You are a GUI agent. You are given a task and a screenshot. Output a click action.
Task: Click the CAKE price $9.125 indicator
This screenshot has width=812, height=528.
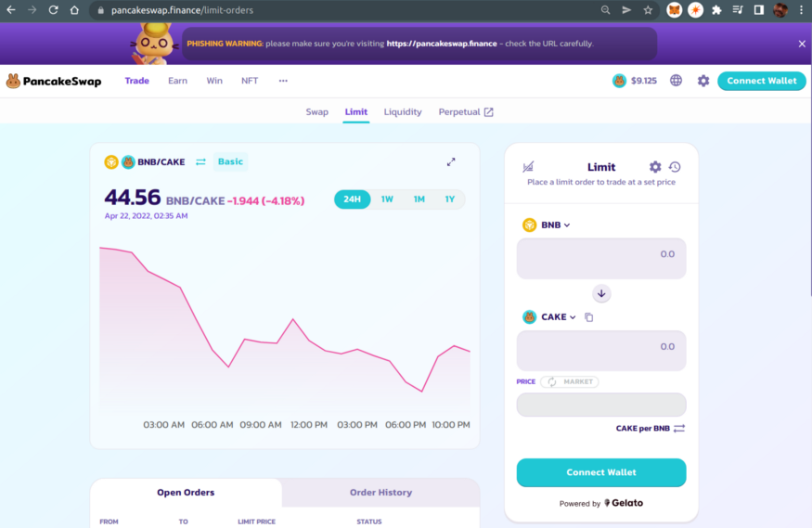(635, 81)
